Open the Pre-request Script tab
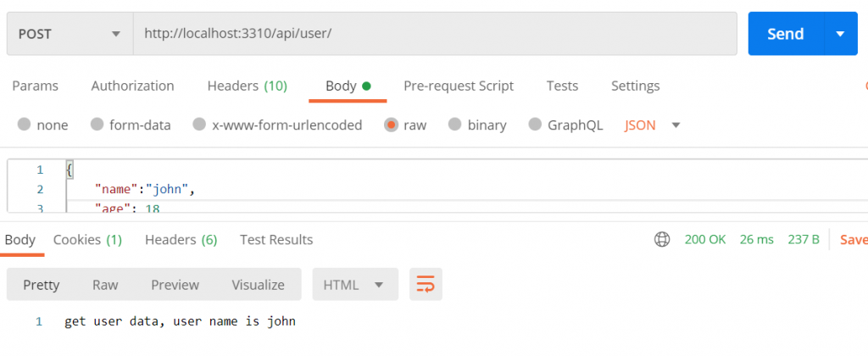 (459, 86)
